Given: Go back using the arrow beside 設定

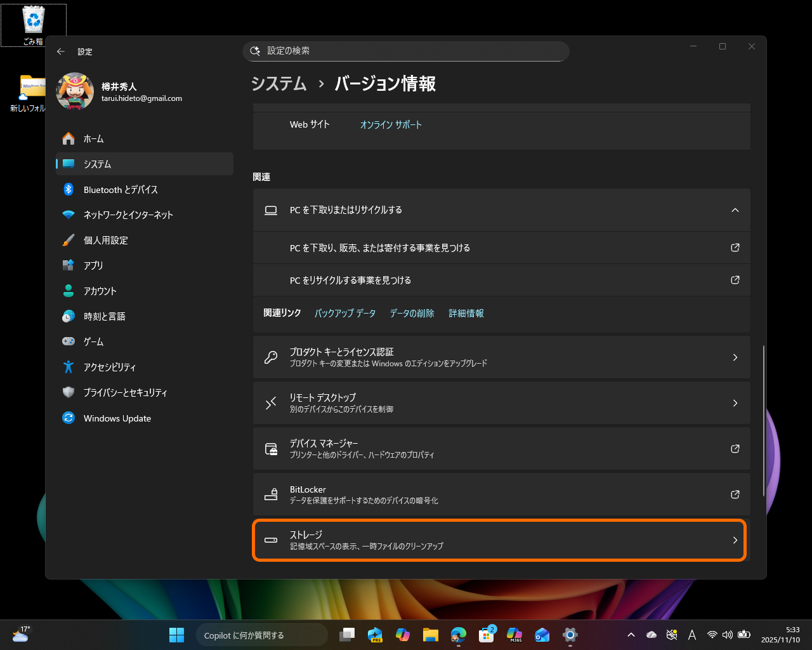Looking at the screenshot, I should point(61,51).
